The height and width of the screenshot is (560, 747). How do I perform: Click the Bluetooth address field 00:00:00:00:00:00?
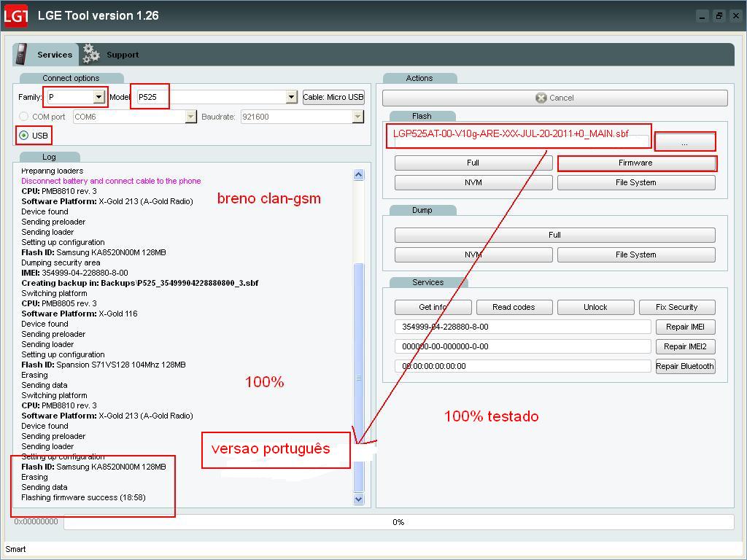[x=522, y=366]
